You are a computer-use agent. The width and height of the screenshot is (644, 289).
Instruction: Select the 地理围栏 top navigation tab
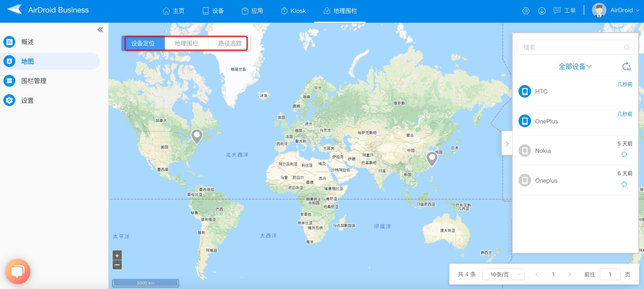[340, 11]
